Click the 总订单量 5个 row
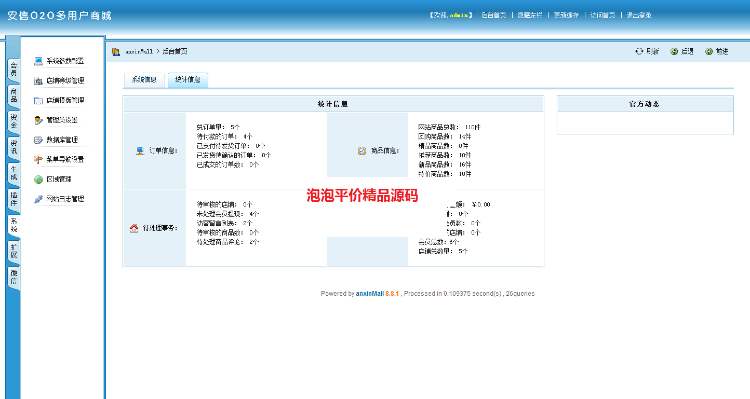750x399 pixels. (218, 127)
